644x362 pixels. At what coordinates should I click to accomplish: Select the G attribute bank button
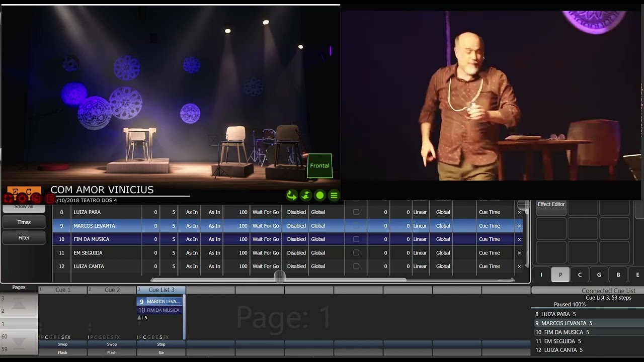tap(599, 275)
